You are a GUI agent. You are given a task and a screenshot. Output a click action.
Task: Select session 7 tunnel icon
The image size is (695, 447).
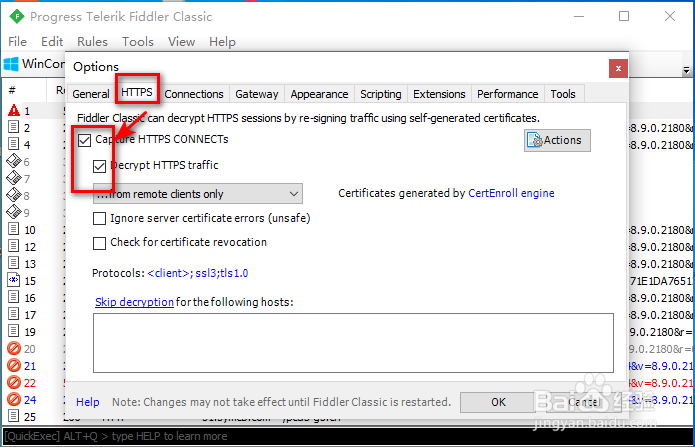[x=14, y=178]
